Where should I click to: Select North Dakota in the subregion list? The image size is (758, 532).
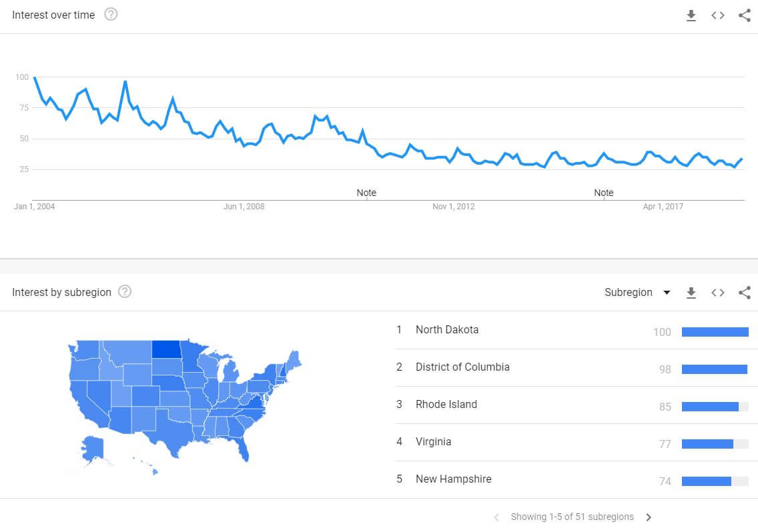tap(447, 330)
